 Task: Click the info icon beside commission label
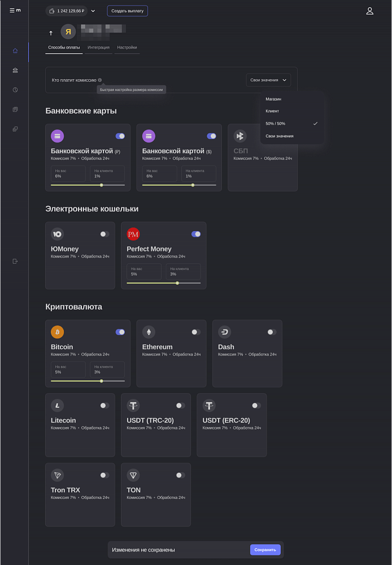pos(100,80)
